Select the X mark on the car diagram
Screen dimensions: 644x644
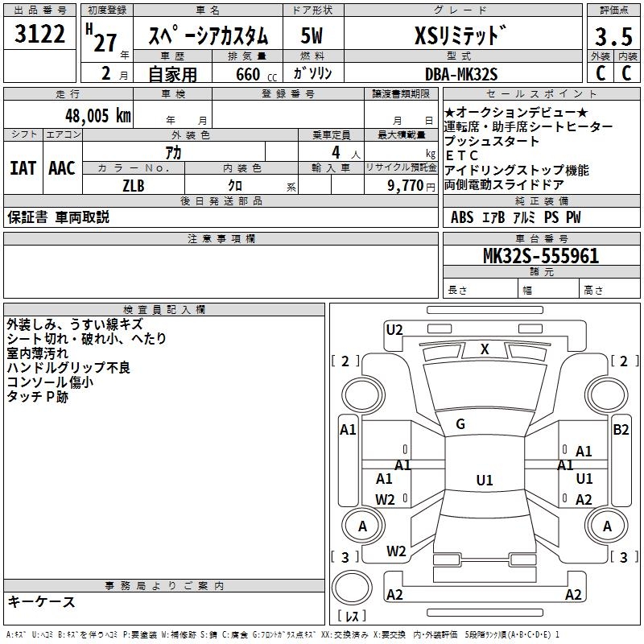pyautogui.click(x=485, y=349)
